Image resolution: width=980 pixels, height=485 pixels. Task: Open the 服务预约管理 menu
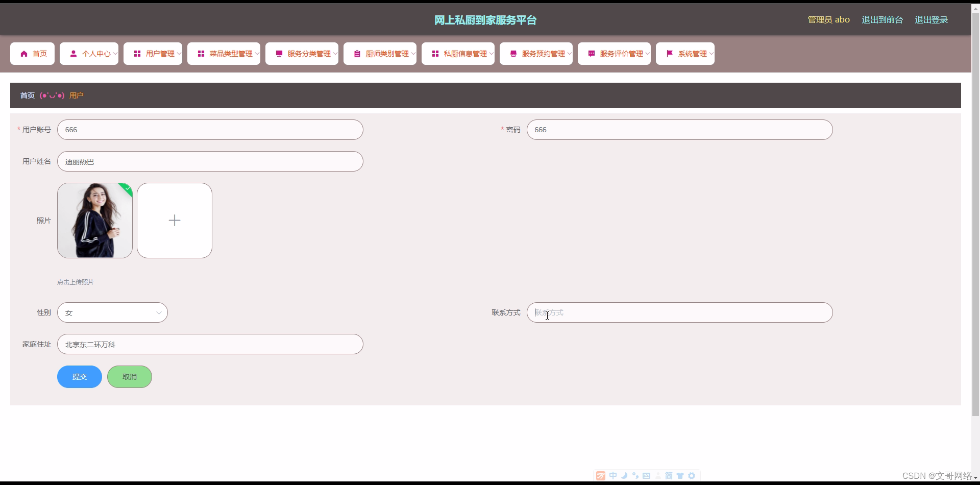(x=536, y=54)
